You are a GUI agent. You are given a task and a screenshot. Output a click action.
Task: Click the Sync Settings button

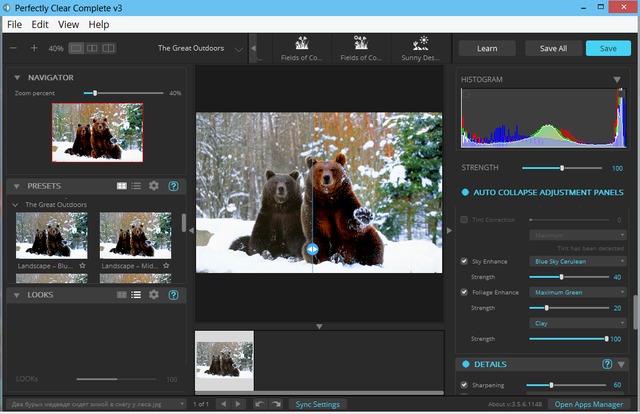tap(318, 404)
